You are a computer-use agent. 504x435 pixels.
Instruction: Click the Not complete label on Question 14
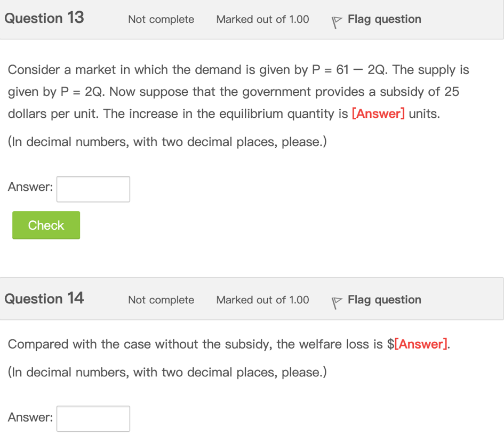[x=161, y=300]
